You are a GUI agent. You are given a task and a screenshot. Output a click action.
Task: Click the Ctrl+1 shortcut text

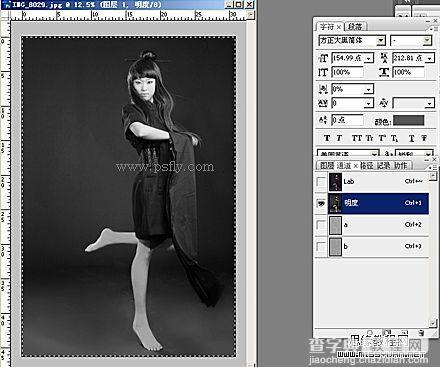coord(413,203)
